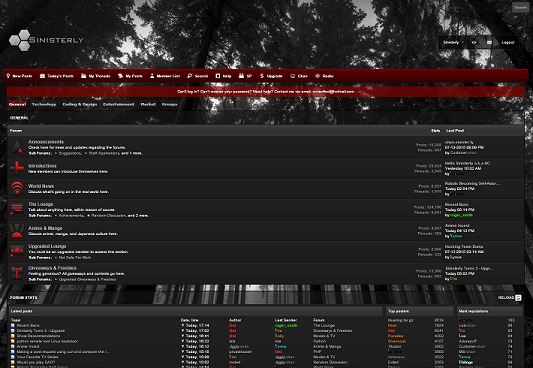Click the Giveaways & Freebies forum icon
Screen dimensions: 533x368
coord(17,274)
